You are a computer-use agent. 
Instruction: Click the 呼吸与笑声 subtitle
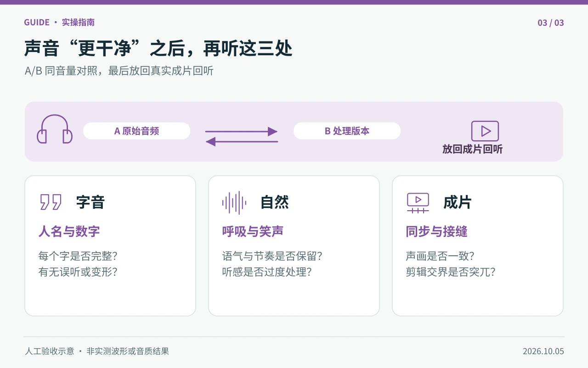(253, 231)
